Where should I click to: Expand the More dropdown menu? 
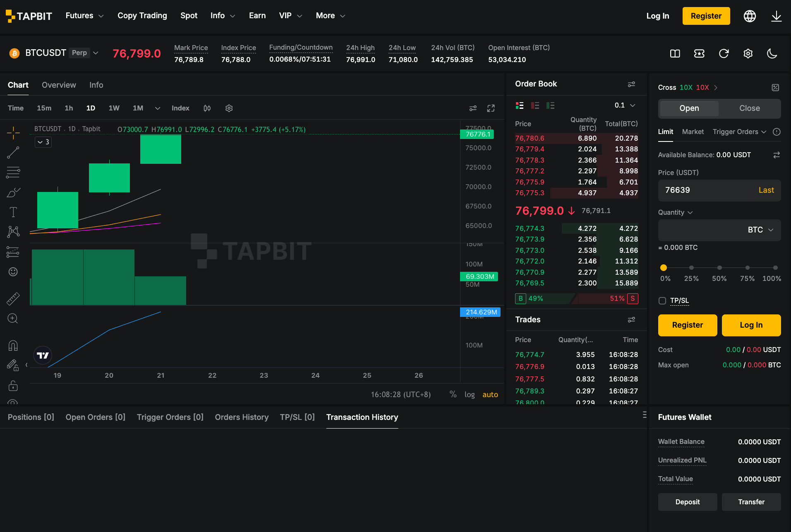pos(330,16)
